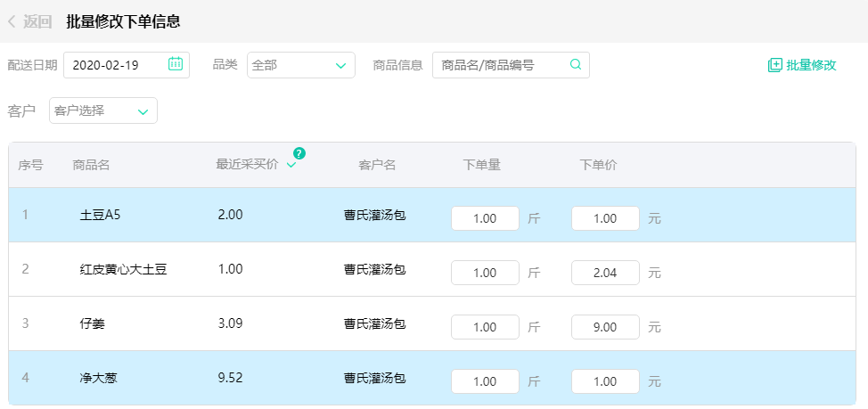This screenshot has width=868, height=409.
Task: Click the 9.52 recent purchase price
Action: click(x=230, y=378)
